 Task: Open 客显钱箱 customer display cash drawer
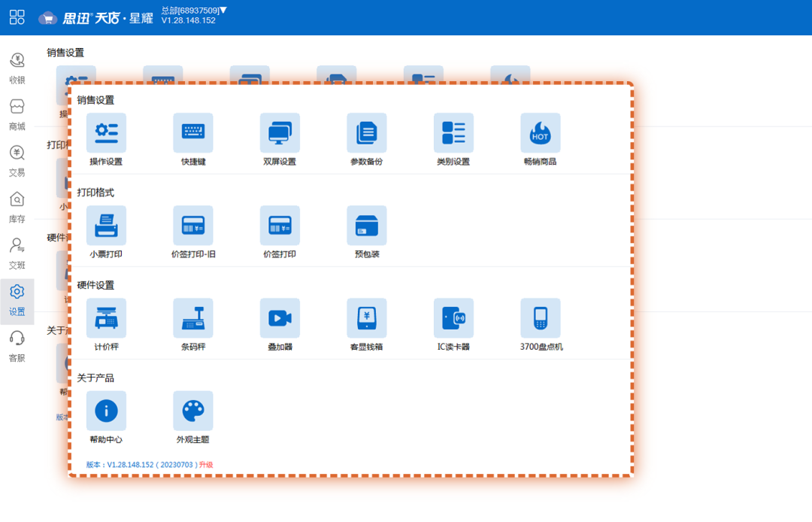(367, 318)
